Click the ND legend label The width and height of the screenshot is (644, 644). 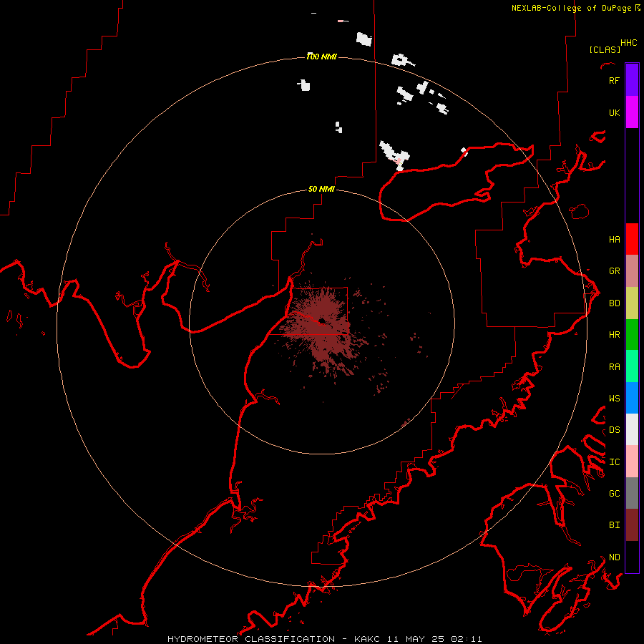click(x=614, y=557)
